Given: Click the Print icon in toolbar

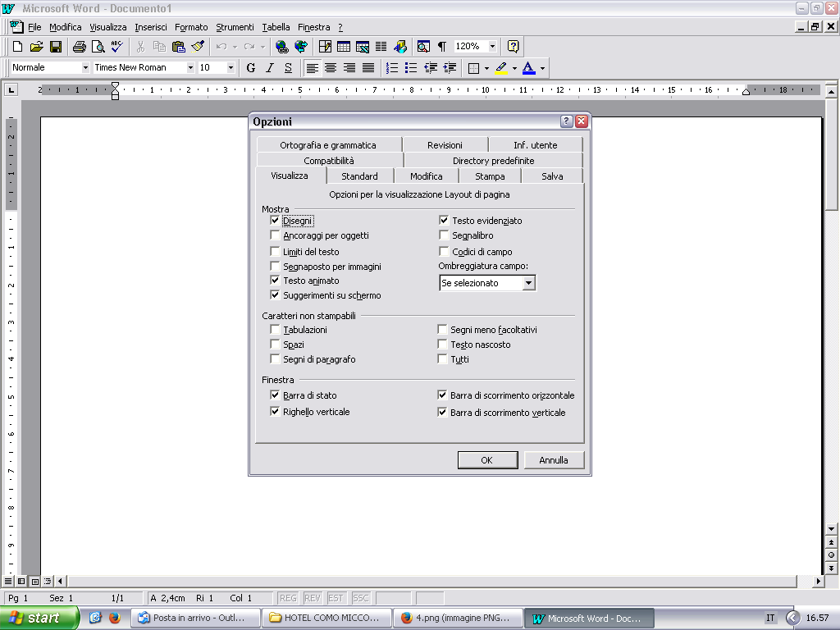Looking at the screenshot, I should pyautogui.click(x=80, y=47).
